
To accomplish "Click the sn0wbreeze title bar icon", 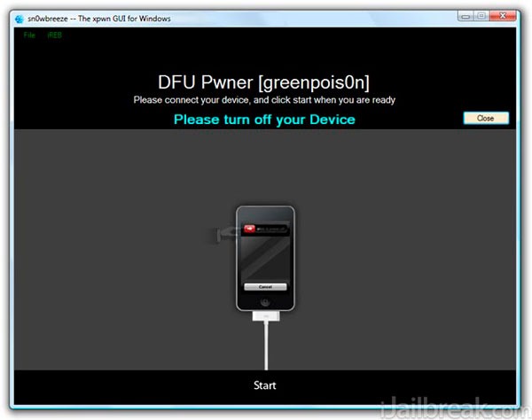I will coord(20,19).
